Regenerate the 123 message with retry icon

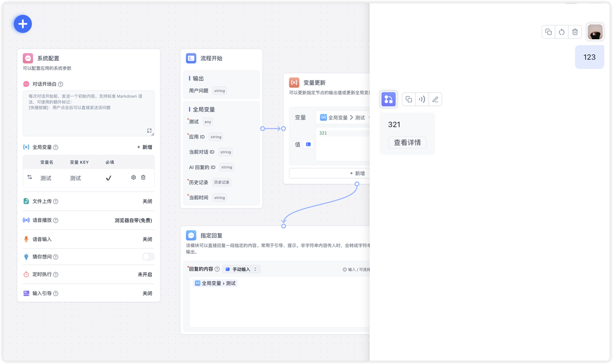point(562,32)
